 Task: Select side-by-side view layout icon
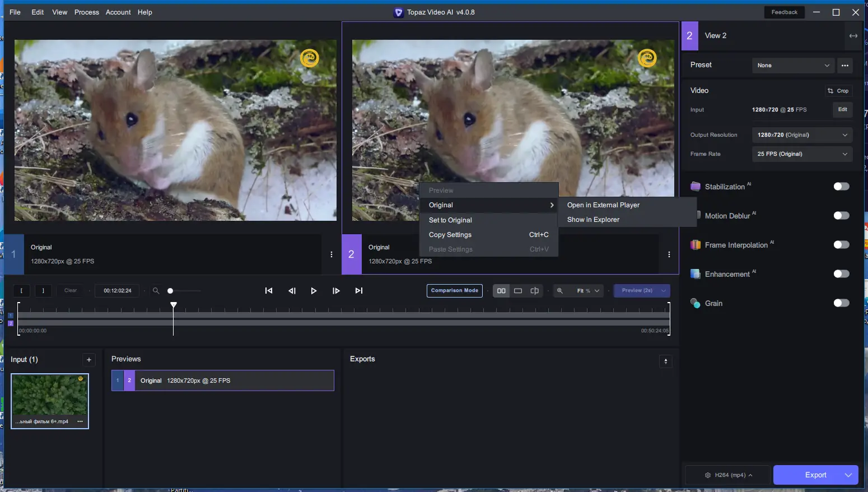(501, 291)
